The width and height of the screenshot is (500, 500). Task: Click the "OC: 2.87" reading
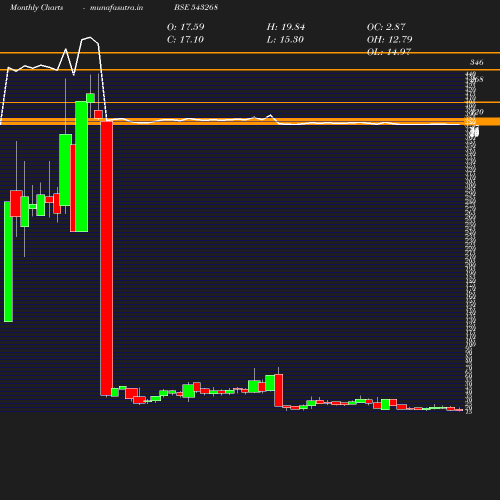click(x=386, y=27)
